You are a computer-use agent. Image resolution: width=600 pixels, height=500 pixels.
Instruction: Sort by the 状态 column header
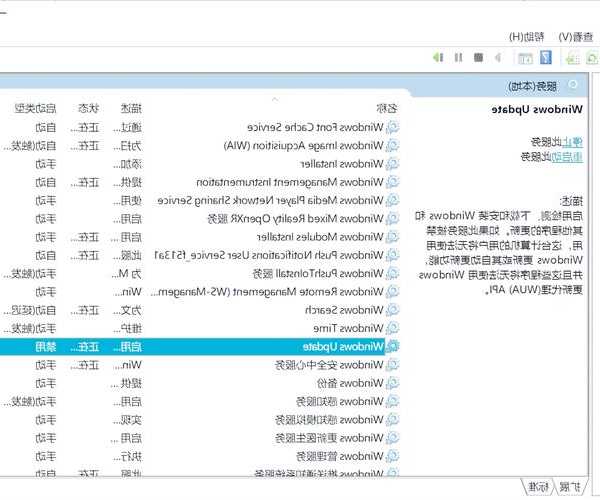(90, 107)
